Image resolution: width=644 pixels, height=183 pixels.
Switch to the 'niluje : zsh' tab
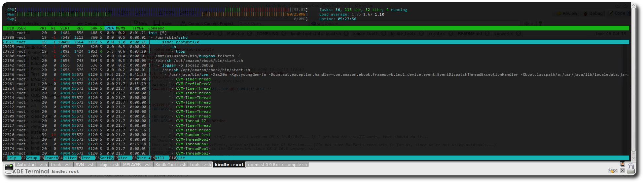click(109, 164)
